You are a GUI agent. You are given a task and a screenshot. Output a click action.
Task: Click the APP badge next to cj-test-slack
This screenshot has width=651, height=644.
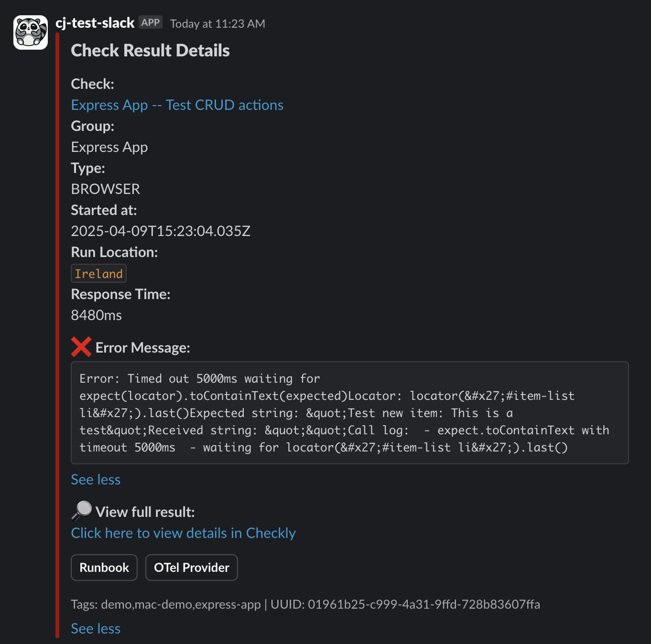151,21
